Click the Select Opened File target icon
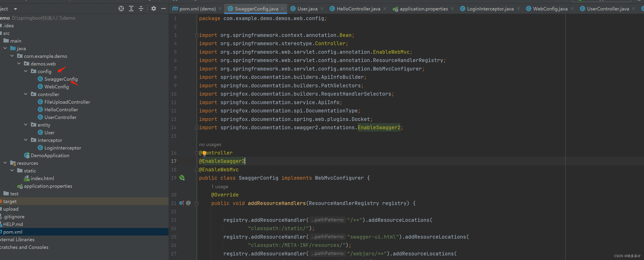 click(x=121, y=9)
